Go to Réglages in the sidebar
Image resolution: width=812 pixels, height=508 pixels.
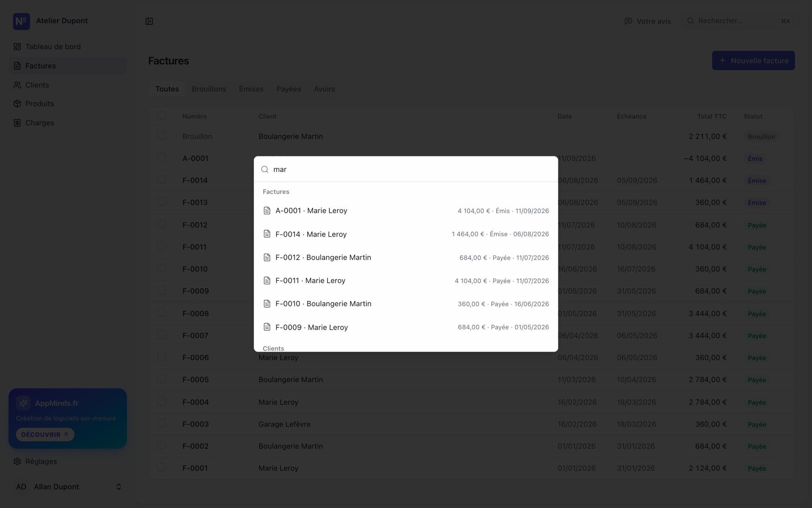coord(68,461)
